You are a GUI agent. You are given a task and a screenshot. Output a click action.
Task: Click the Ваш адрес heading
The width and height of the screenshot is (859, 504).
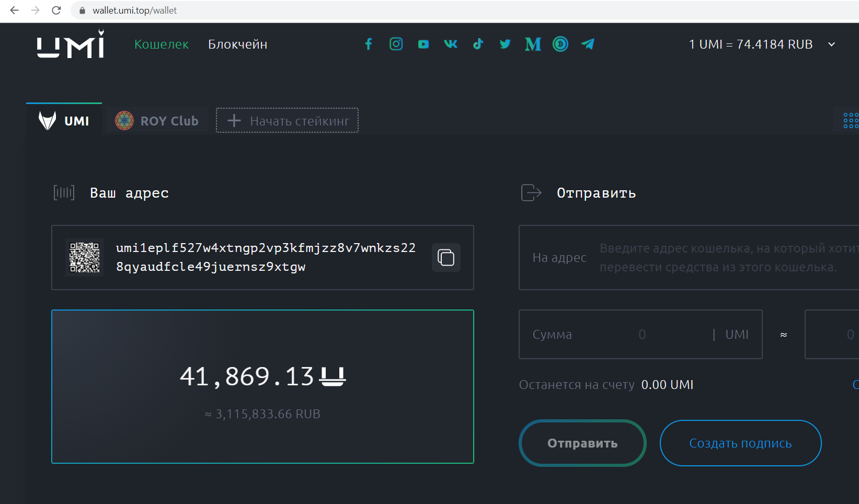(129, 193)
